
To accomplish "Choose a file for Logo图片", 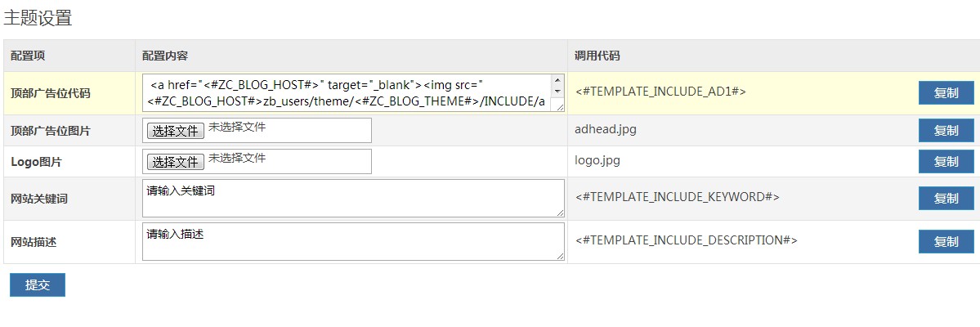I will coord(176,162).
